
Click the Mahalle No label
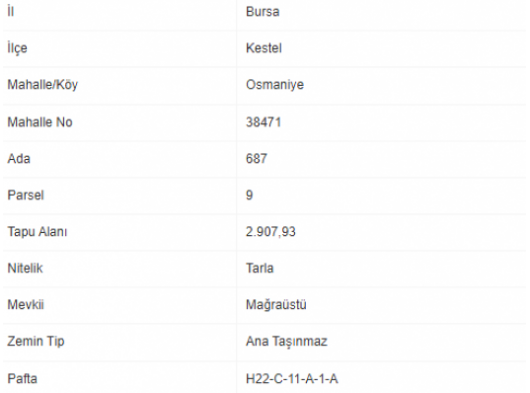coord(40,122)
